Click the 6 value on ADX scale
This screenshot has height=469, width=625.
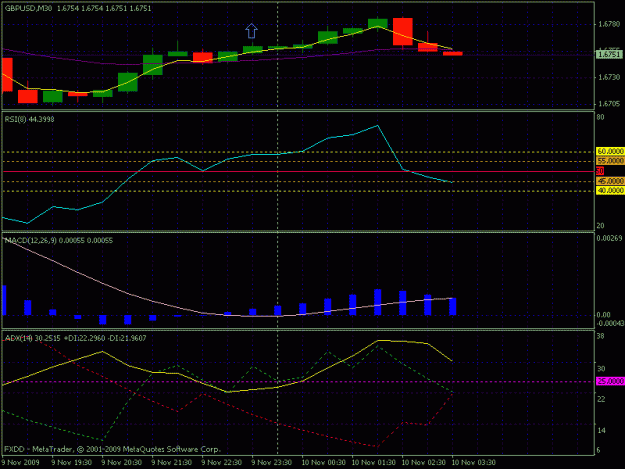[x=599, y=450]
